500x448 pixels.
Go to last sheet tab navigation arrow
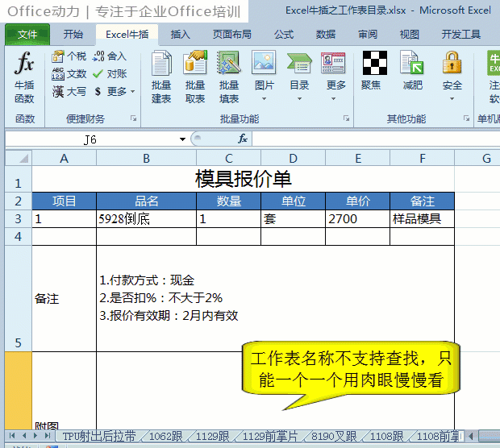coord(48,436)
